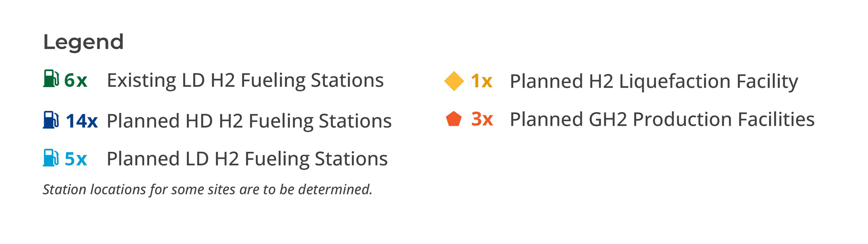This screenshot has width=868, height=244.
Task: Click the dark blue fuel pump icon
Action: [x=51, y=120]
